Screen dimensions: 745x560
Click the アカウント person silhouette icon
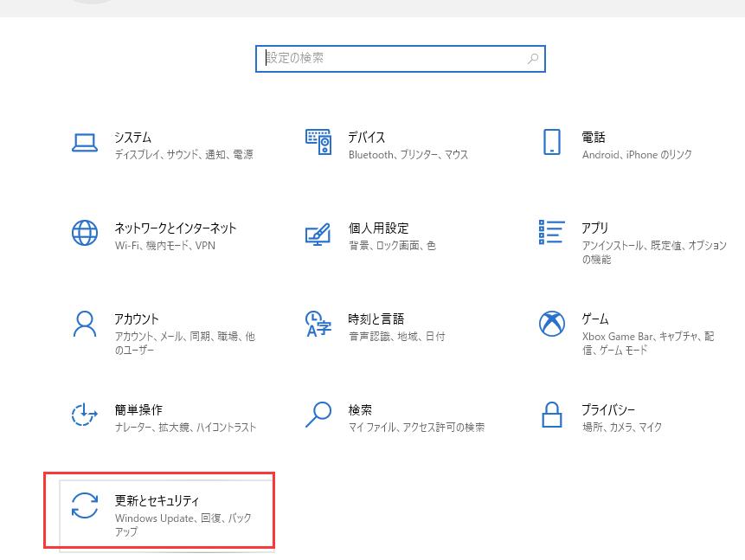click(84, 324)
